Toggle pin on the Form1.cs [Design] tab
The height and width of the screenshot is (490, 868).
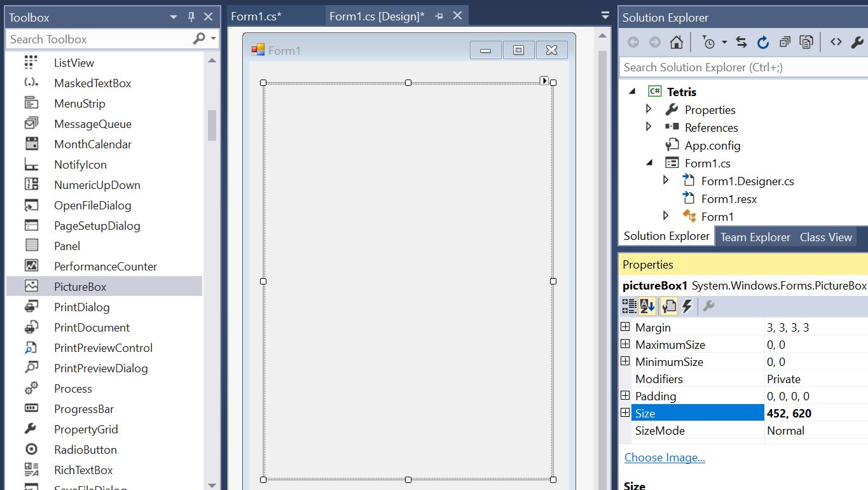439,16
